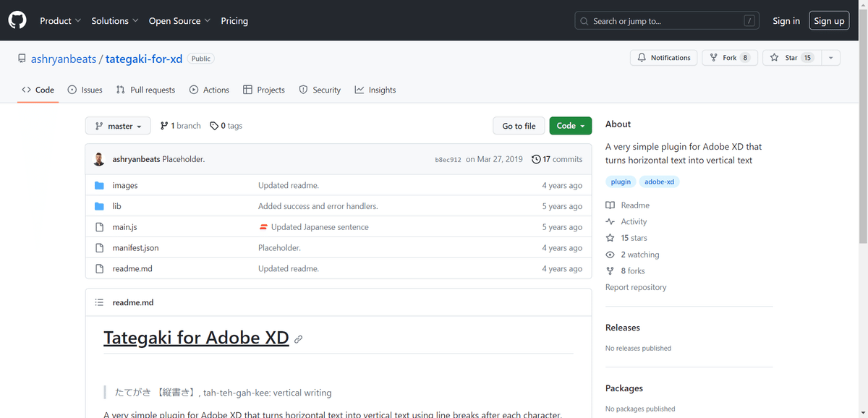The height and width of the screenshot is (418, 868).
Task: Switch to the Code tab
Action: 38,90
